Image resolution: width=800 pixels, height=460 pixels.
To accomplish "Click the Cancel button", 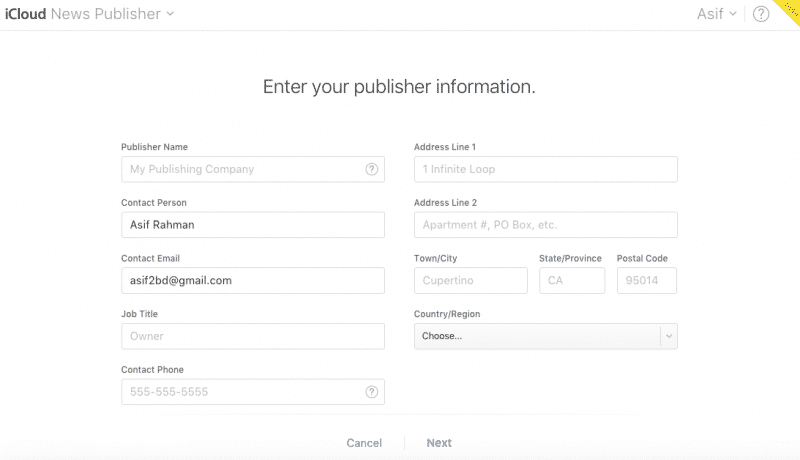I will pos(364,443).
